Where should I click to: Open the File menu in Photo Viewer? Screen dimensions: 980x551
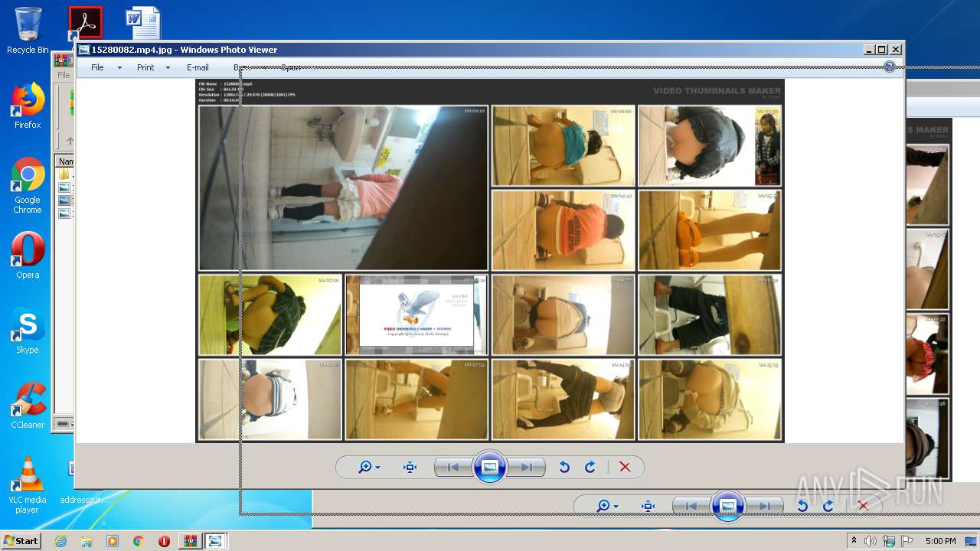click(x=97, y=67)
